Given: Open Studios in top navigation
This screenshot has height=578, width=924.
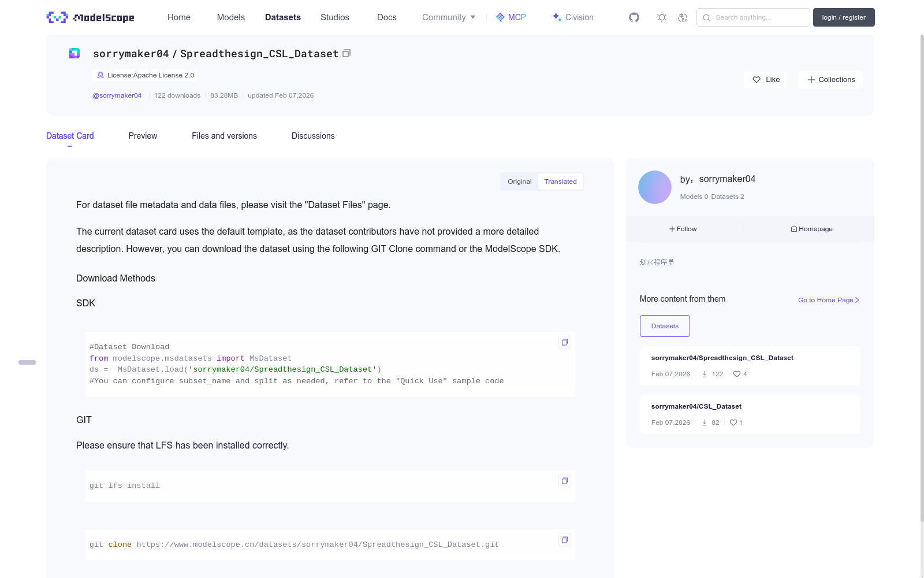Looking at the screenshot, I should tap(335, 17).
